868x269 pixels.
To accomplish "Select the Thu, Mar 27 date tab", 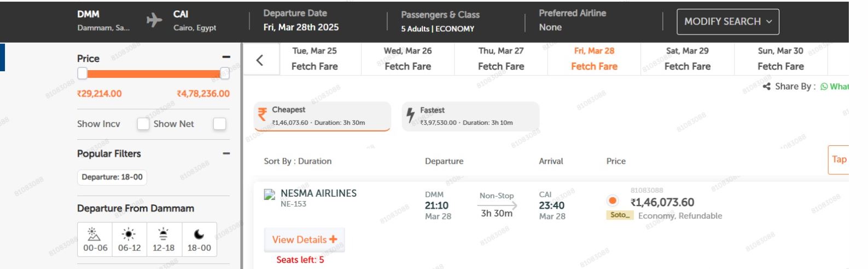I will click(x=500, y=59).
